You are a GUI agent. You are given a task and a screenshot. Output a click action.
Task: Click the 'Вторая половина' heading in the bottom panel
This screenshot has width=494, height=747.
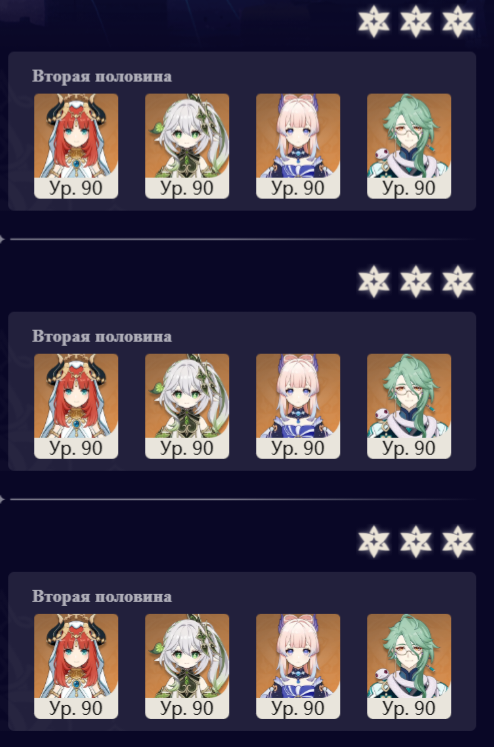102,596
